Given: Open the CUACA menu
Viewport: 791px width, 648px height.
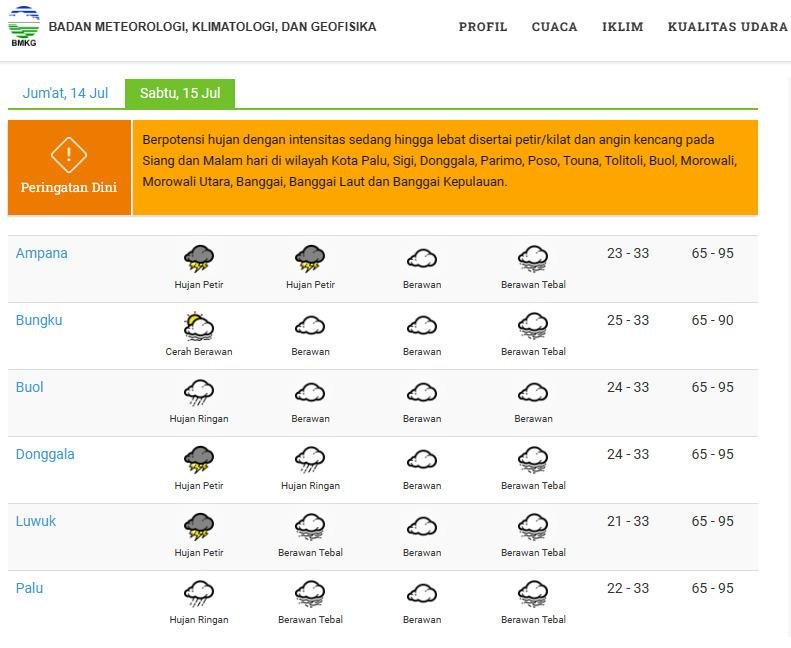Looking at the screenshot, I should tap(554, 27).
